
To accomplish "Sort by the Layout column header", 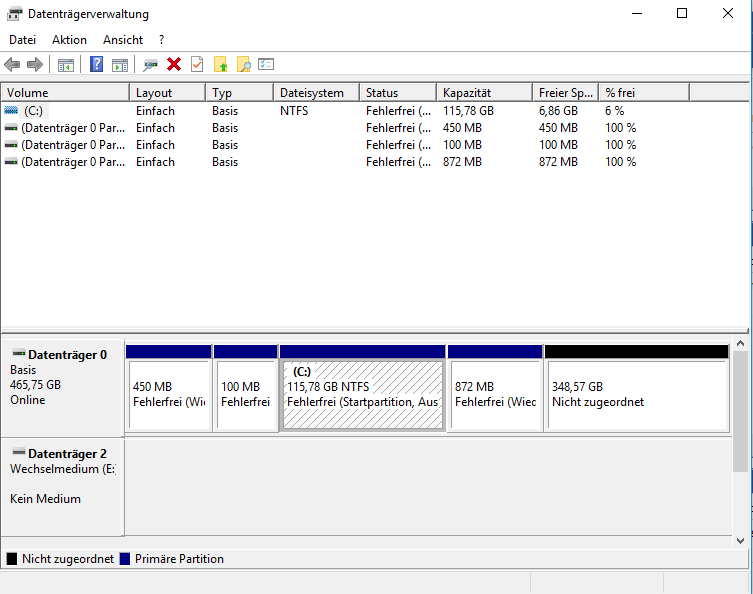I will tap(168, 93).
